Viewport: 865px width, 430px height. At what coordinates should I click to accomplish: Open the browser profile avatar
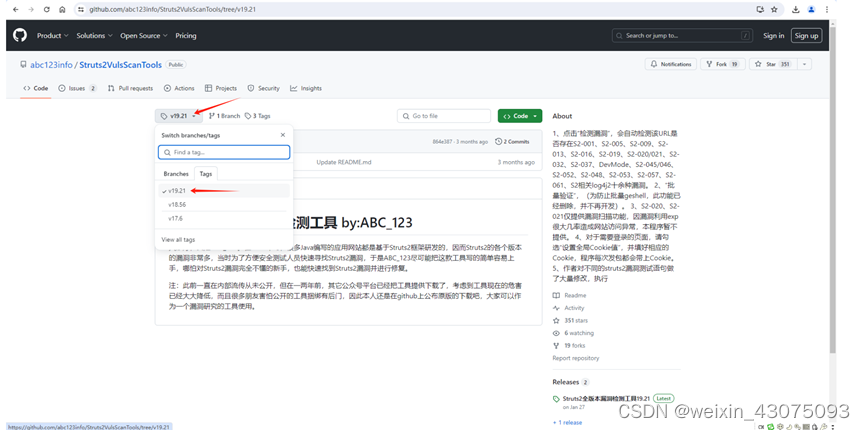click(x=811, y=9)
